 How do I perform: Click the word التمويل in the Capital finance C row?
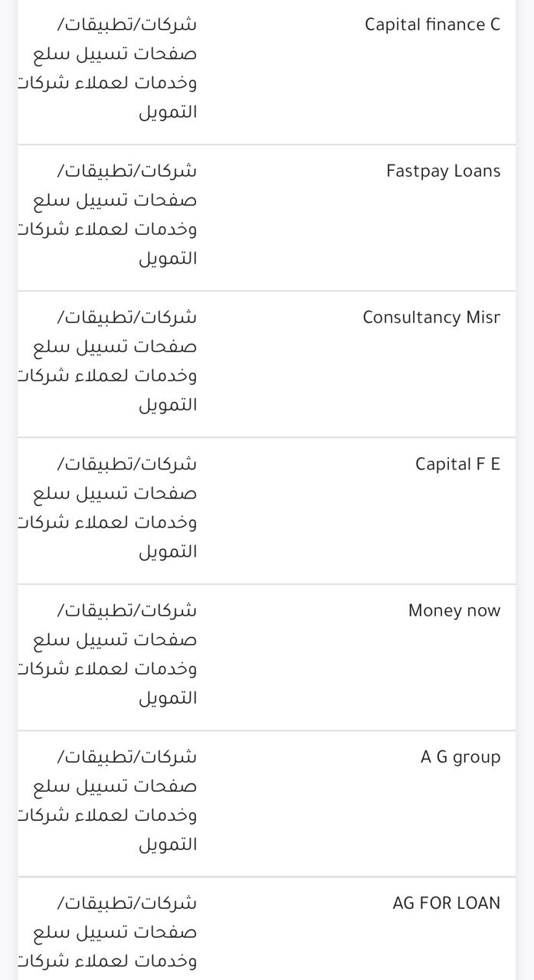pyautogui.click(x=168, y=112)
